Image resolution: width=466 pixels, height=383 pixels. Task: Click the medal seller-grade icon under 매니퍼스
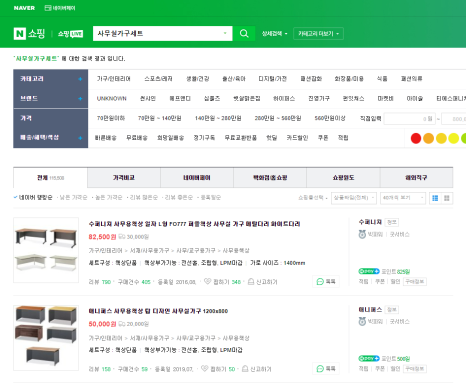coord(362,321)
